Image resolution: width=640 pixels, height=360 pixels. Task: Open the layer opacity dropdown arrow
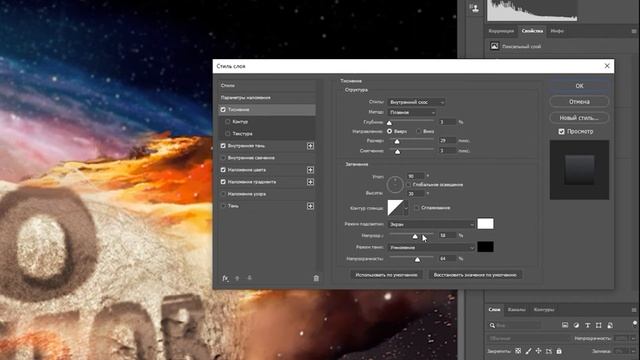(x=634, y=338)
